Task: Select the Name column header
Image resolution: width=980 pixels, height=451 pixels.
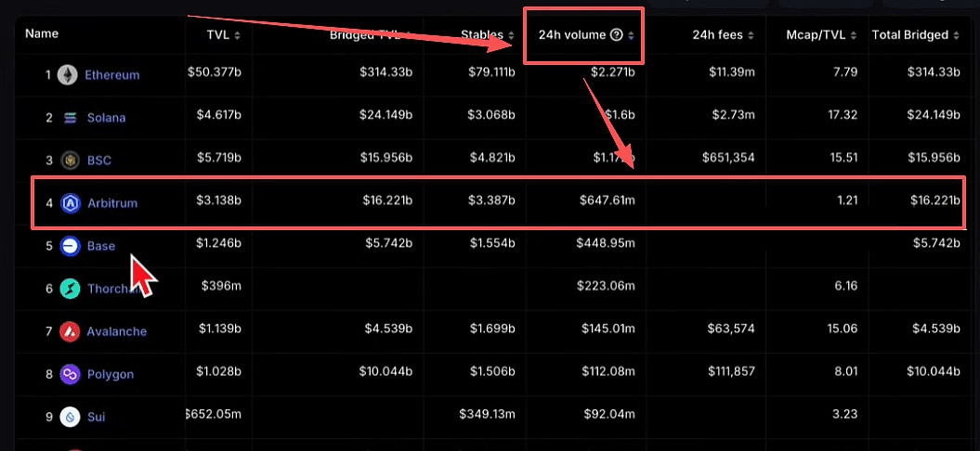Action: pyautogui.click(x=42, y=33)
